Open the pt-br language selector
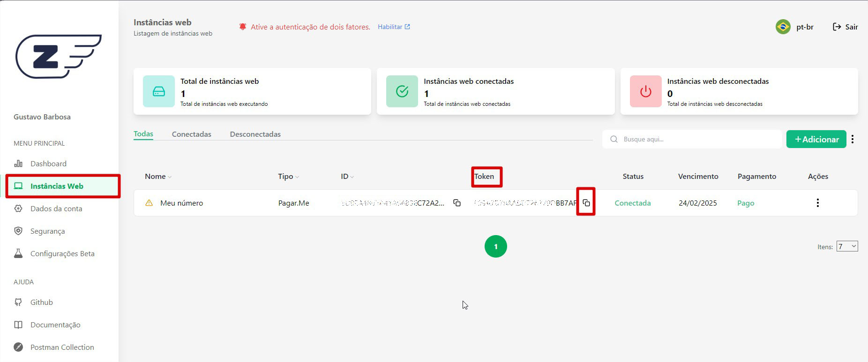Image resolution: width=868 pixels, height=362 pixels. tap(805, 27)
